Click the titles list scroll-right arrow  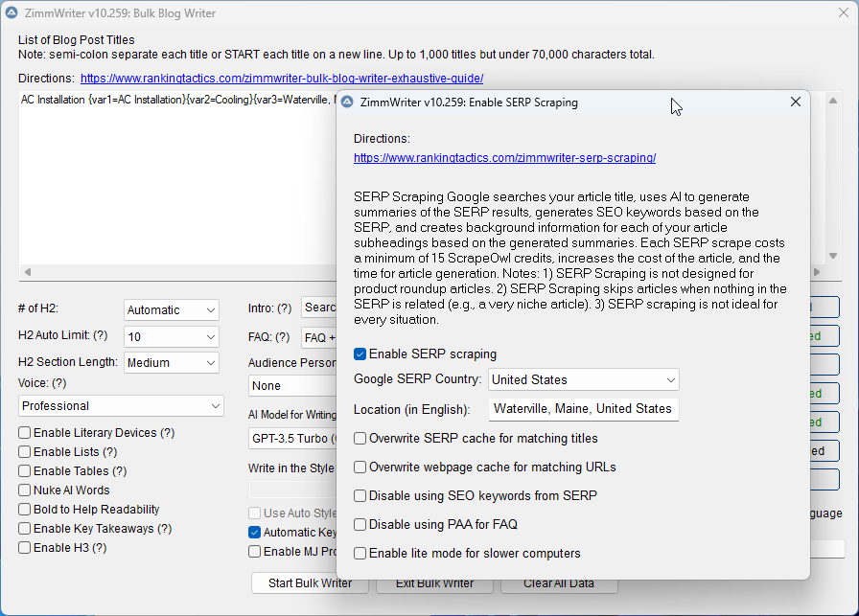point(817,271)
